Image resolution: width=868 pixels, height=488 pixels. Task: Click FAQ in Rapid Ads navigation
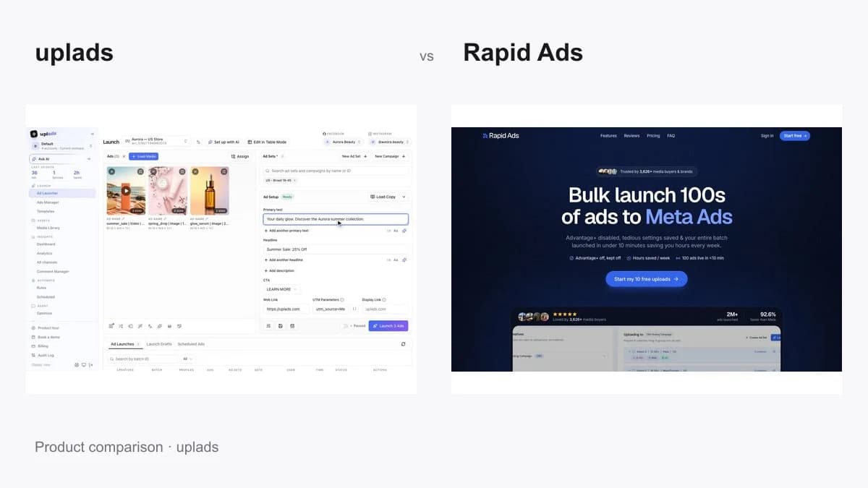[x=671, y=136]
